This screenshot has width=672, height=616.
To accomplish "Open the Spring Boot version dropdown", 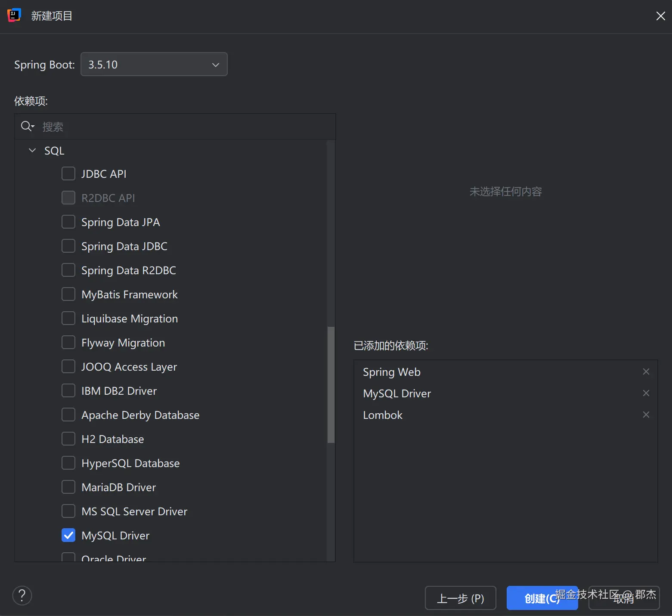I will (154, 64).
